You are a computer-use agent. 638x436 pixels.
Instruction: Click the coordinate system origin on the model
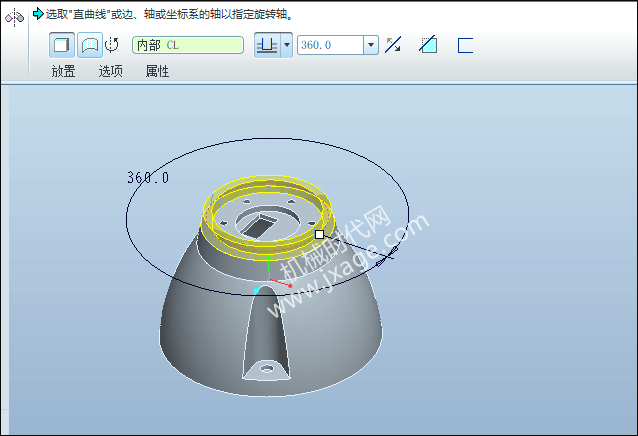[269, 279]
